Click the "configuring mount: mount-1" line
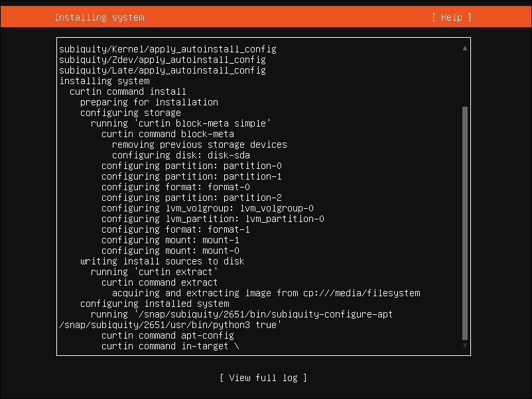This screenshot has width=532, height=399. (170, 240)
